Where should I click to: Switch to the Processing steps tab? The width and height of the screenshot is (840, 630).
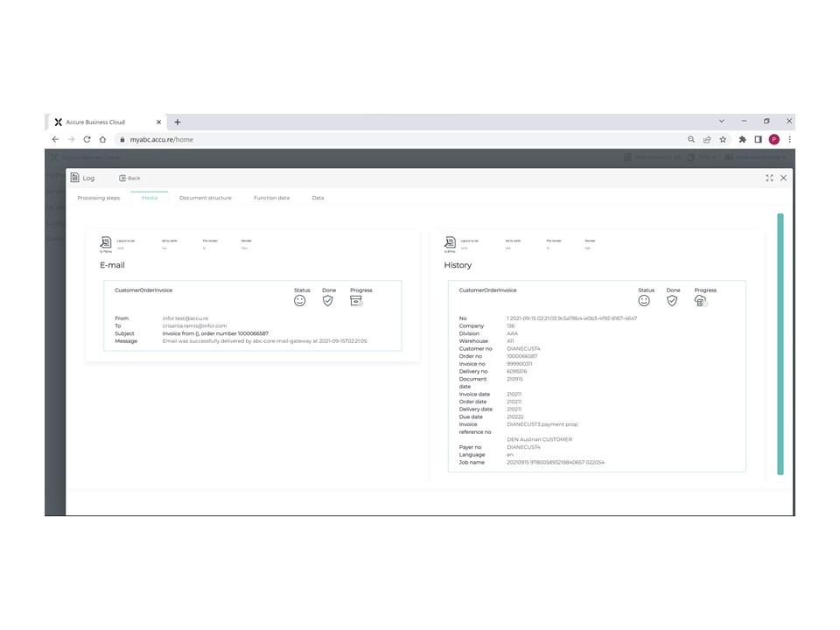click(x=99, y=198)
